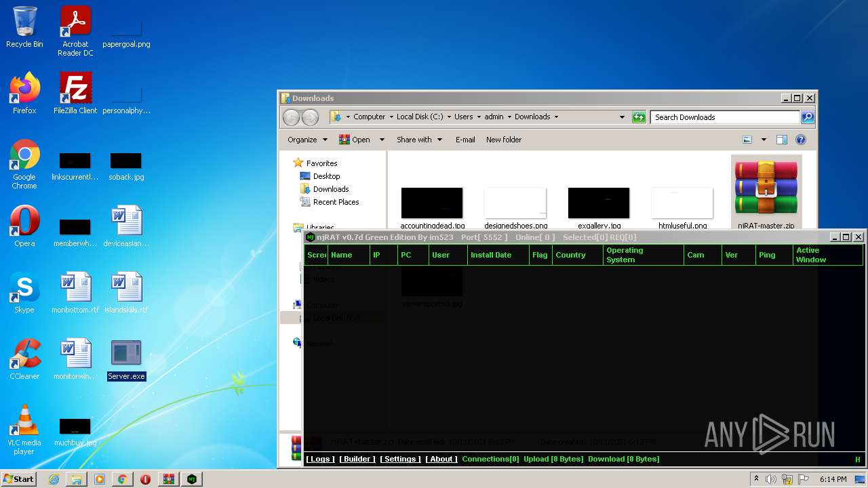Select Recycle Bin desktop icon

[x=24, y=27]
